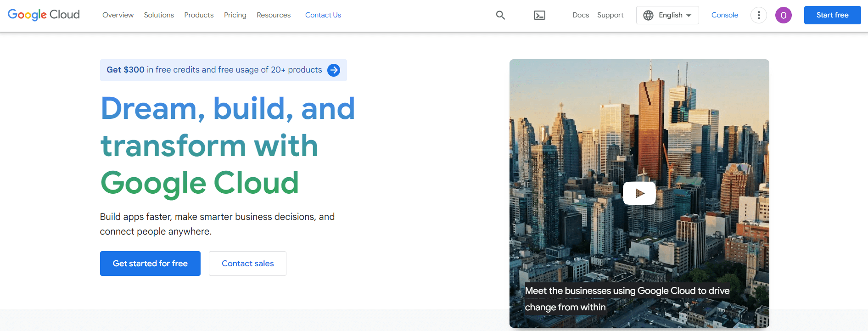Go to the Pricing page
Image resolution: width=868 pixels, height=331 pixels.
(x=235, y=15)
